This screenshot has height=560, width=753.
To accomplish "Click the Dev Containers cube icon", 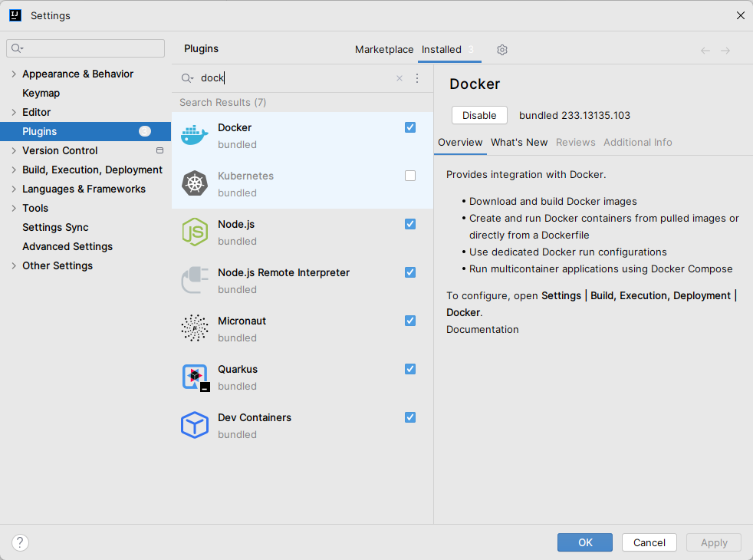I will click(x=195, y=425).
